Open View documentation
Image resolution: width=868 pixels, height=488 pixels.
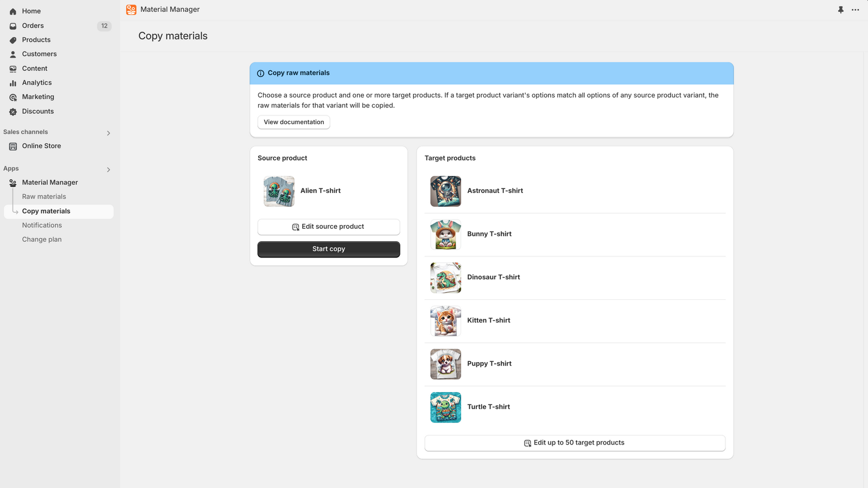(x=293, y=122)
